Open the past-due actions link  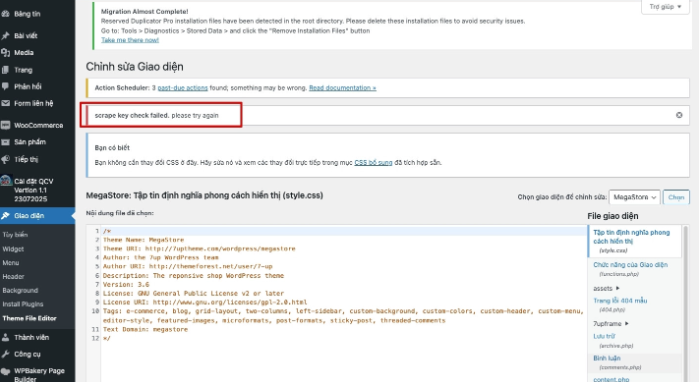pyautogui.click(x=182, y=88)
